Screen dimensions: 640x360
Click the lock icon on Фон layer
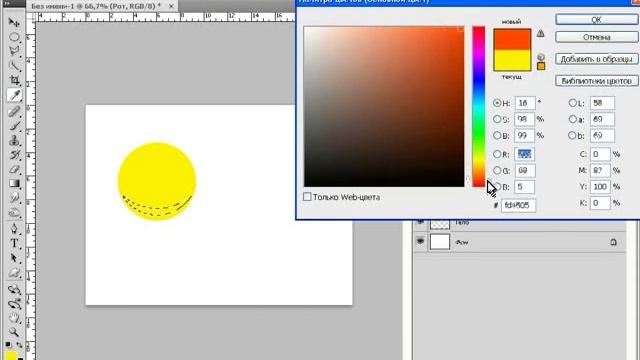coord(613,242)
